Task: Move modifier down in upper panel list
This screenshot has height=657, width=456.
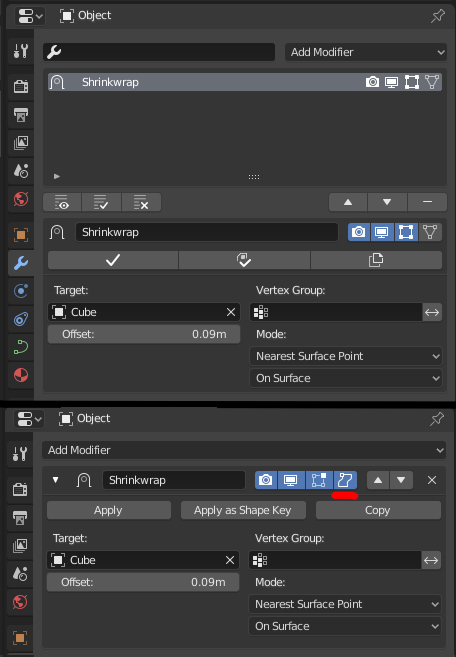Action: [387, 202]
